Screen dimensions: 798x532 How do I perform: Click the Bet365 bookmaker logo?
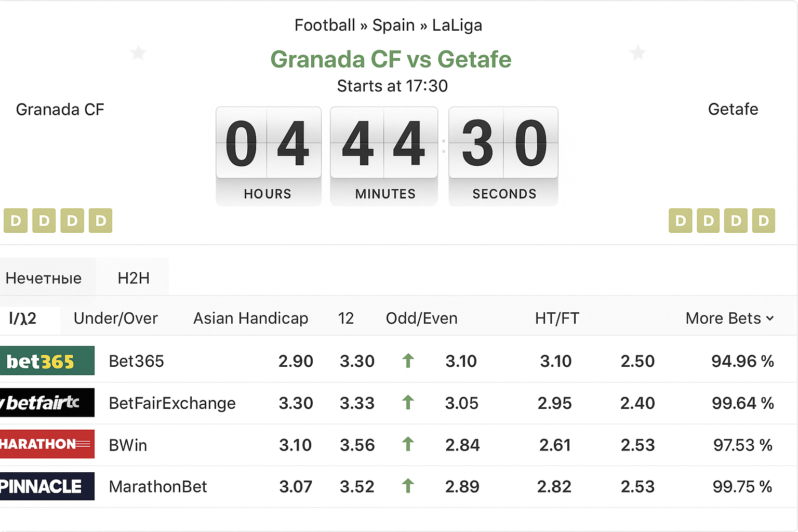click(47, 361)
